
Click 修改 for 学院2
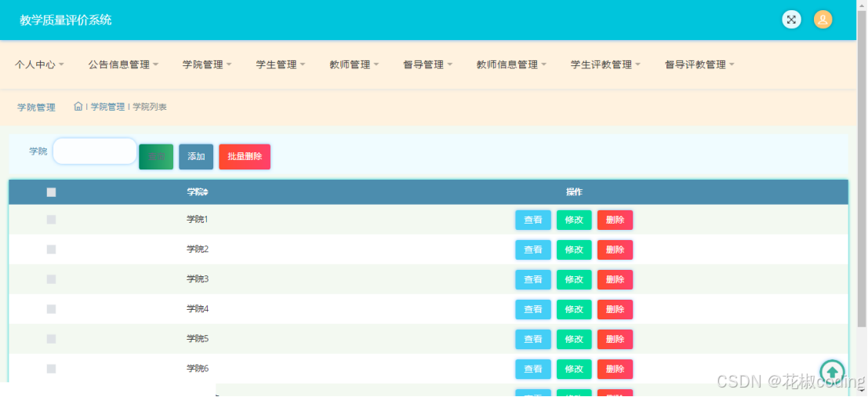coord(574,249)
